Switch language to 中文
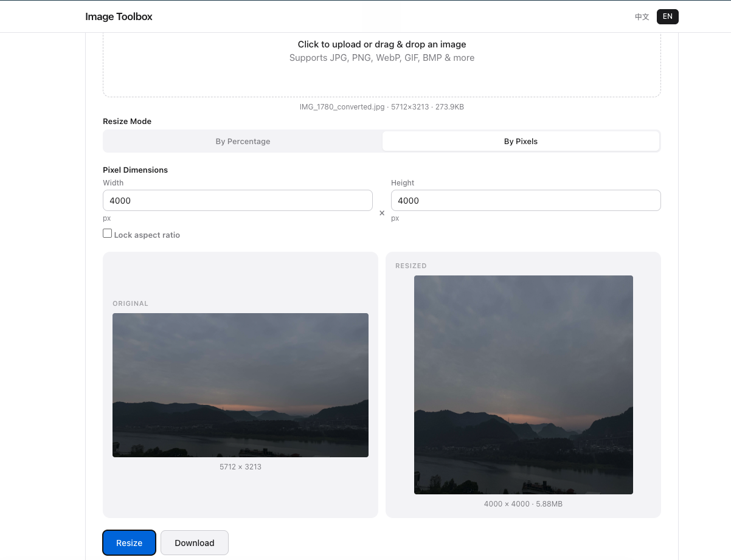Screen dimensions: 731x560 click(x=642, y=17)
